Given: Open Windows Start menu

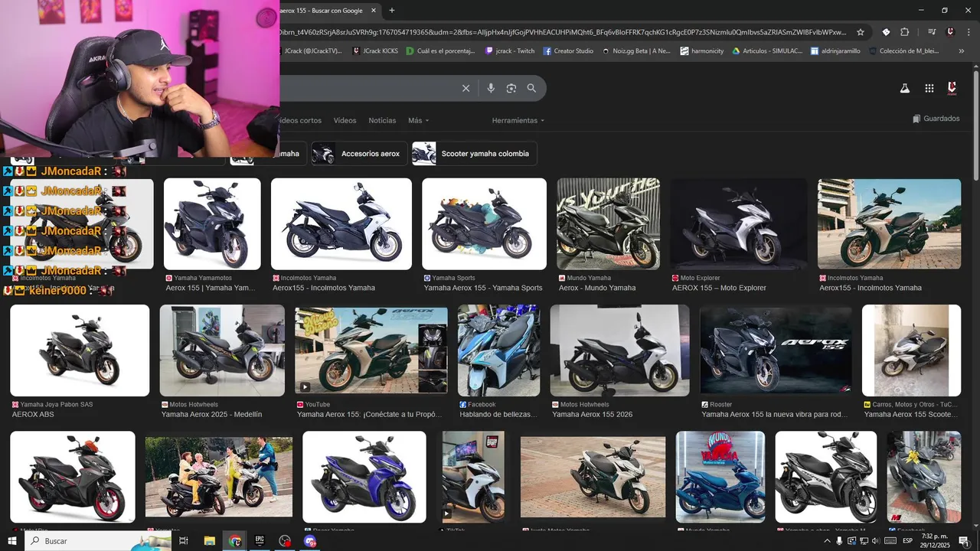Looking at the screenshot, I should point(13,541).
